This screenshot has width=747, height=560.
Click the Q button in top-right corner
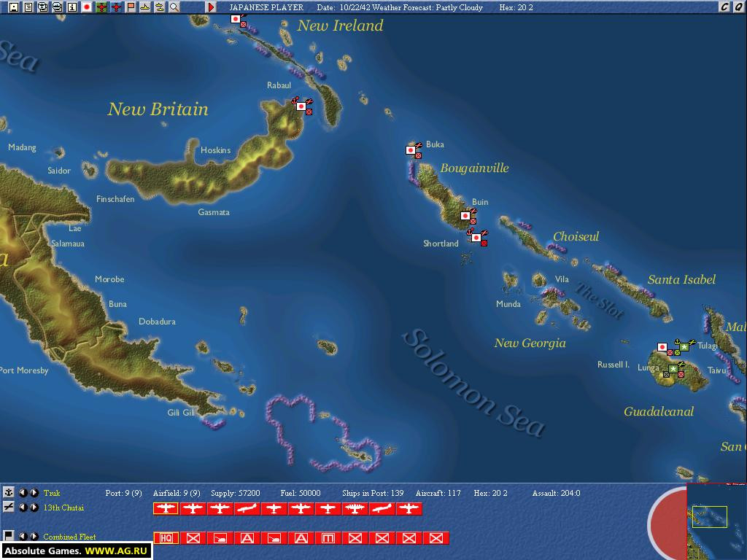point(738,7)
